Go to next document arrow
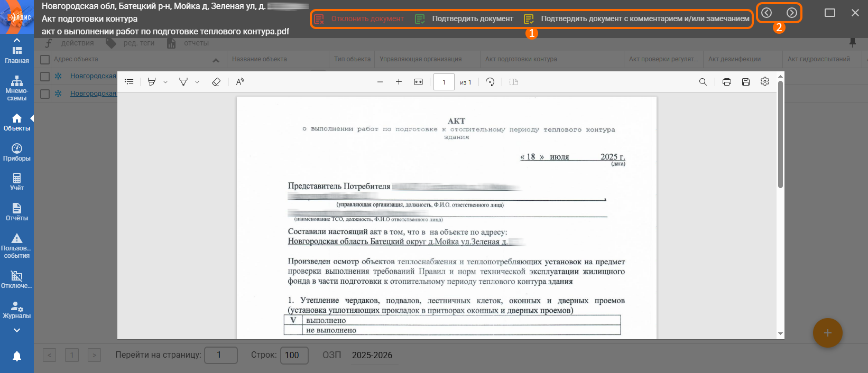868x373 pixels. tap(791, 13)
